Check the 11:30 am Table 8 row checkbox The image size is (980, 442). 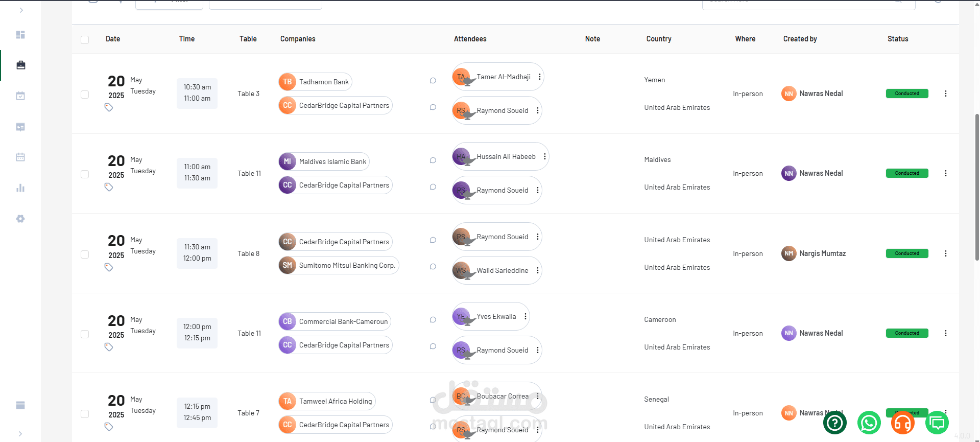(x=85, y=254)
